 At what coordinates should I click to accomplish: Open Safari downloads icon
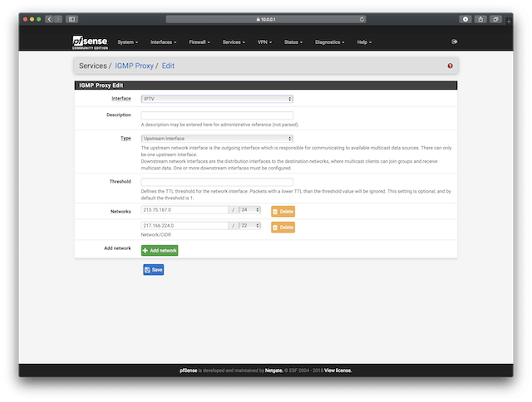point(465,19)
